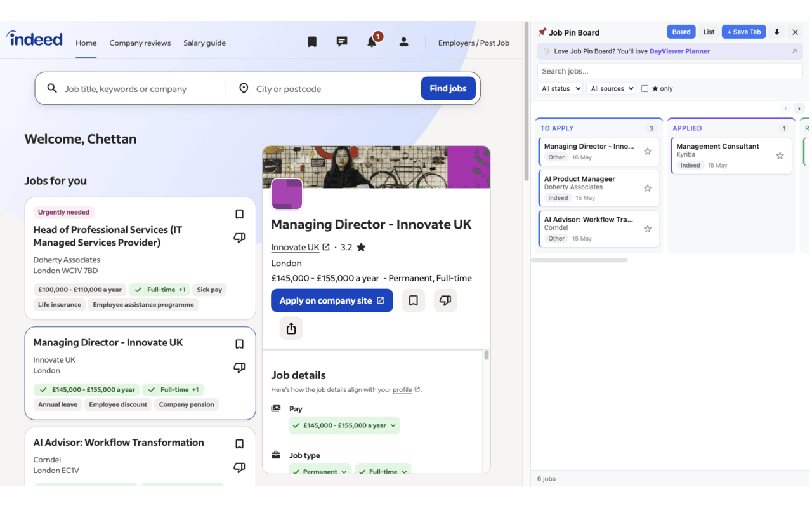
Task: Click the job details pane scrollbar
Action: tap(487, 355)
